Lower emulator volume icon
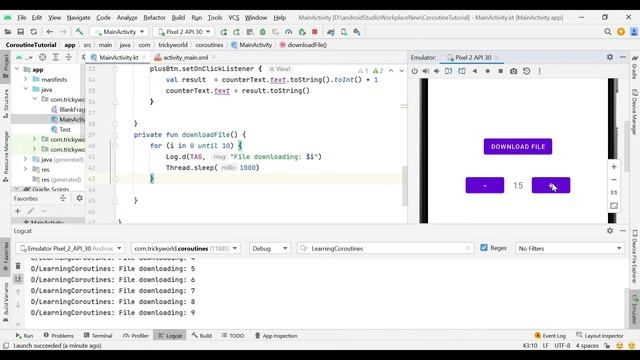Screen dimensions: 640x360 pos(437,71)
